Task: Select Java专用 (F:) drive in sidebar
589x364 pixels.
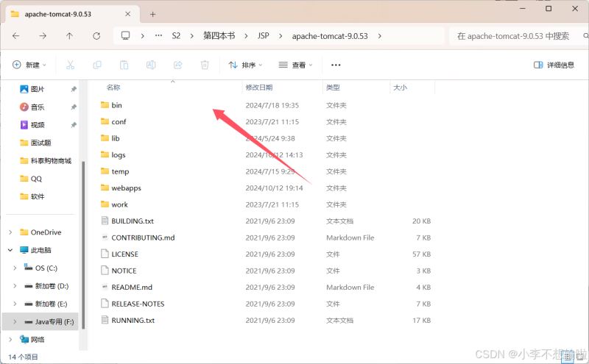Action: click(x=40, y=321)
